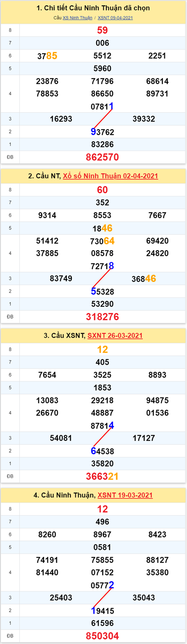Open the SXNT 26-03-2021 results link

pyautogui.click(x=115, y=335)
